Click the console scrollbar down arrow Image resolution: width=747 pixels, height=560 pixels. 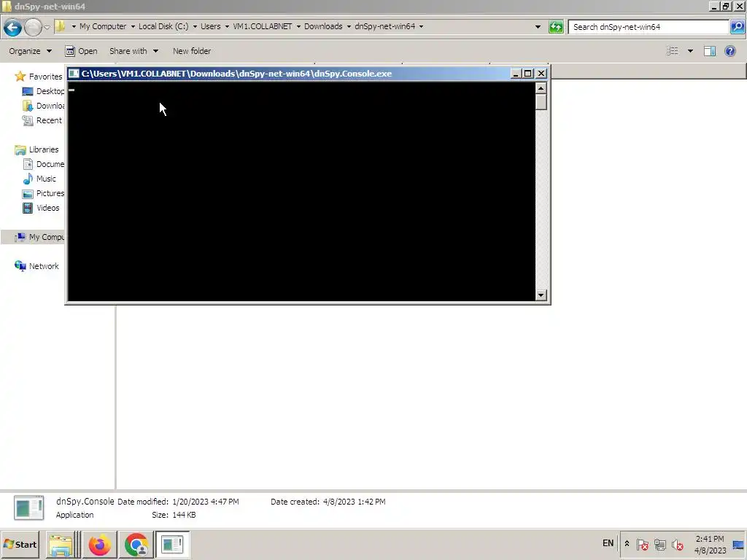tap(541, 295)
